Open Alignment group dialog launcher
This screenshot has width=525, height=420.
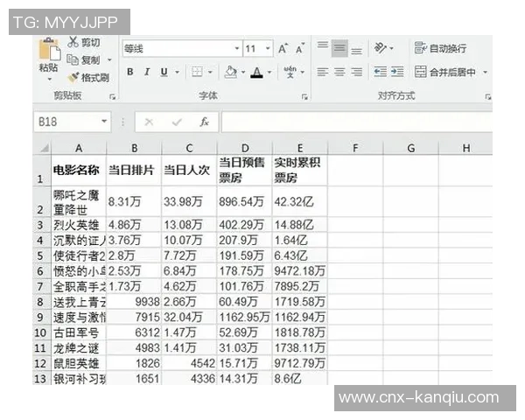pos(488,97)
